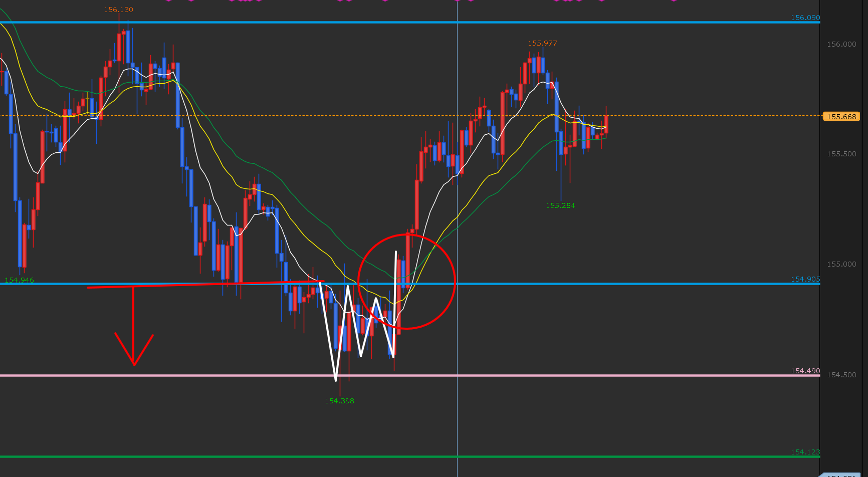Image resolution: width=868 pixels, height=477 pixels.
Task: Click the 155.977 high price label
Action: point(542,43)
